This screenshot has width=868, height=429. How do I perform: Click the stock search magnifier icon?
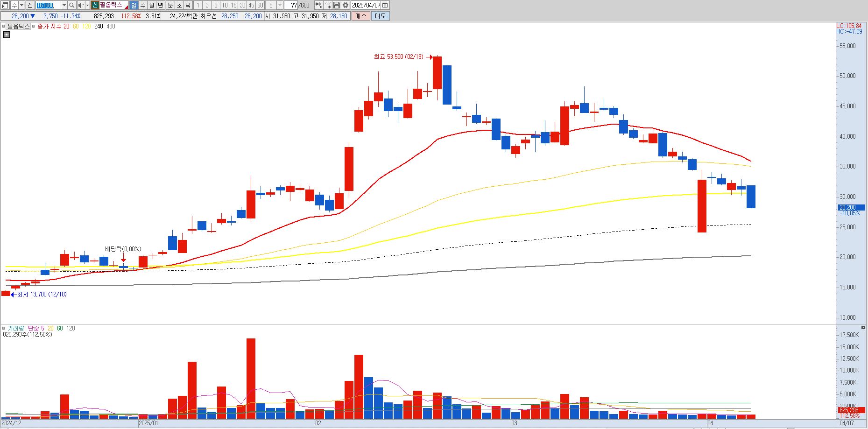[x=72, y=5]
